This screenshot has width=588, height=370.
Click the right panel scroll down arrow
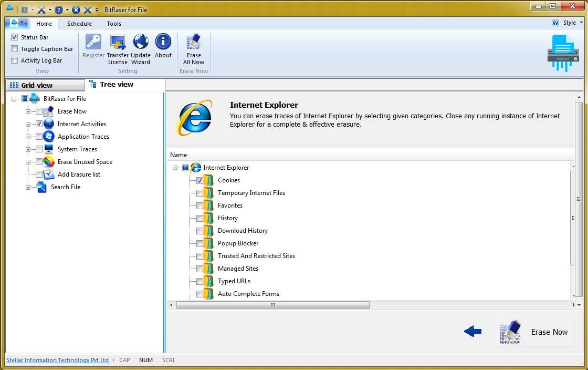click(579, 305)
